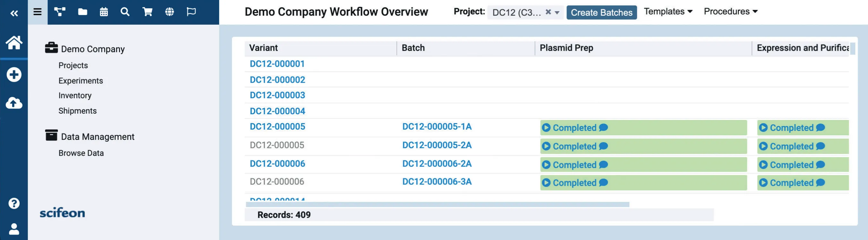Click play icon in DC12-000006-3A Plasmid Prep
This screenshot has width=868, height=240.
tap(546, 183)
